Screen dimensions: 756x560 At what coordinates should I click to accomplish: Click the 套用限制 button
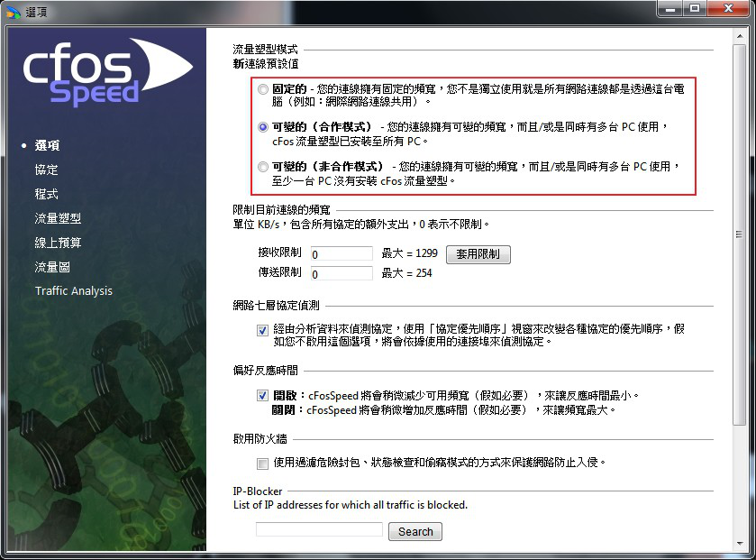(x=478, y=254)
